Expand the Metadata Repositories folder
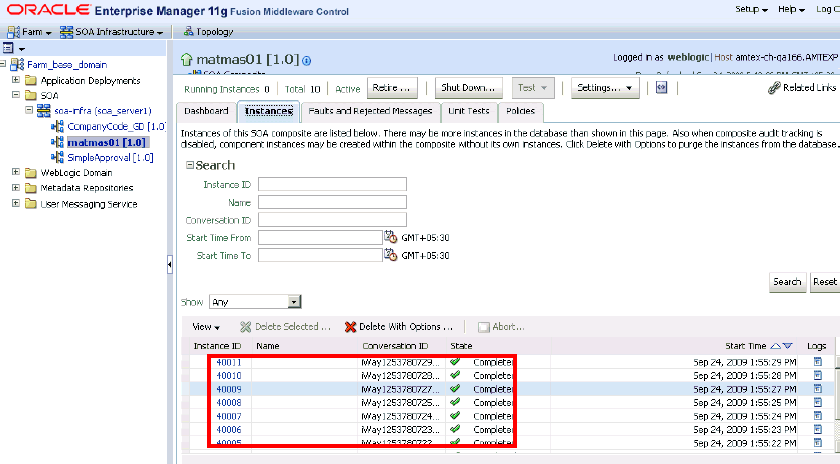The width and height of the screenshot is (840, 464). [16, 188]
